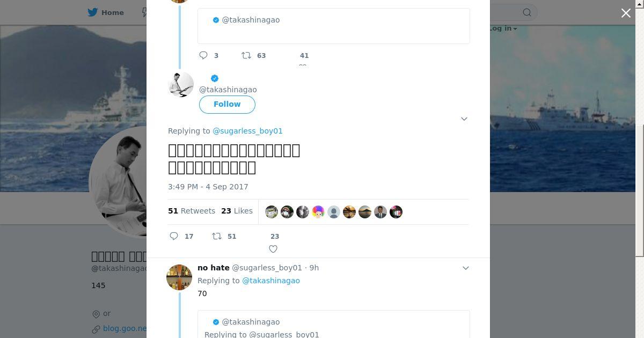Click the reply icon showing 3
Viewport: 644px width, 338px height.
[203, 55]
